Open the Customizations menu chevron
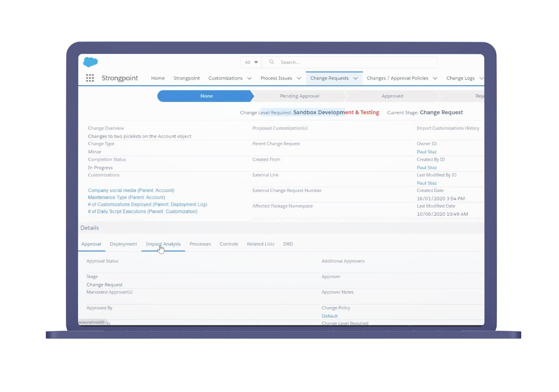This screenshot has width=559, height=392. coord(249,78)
